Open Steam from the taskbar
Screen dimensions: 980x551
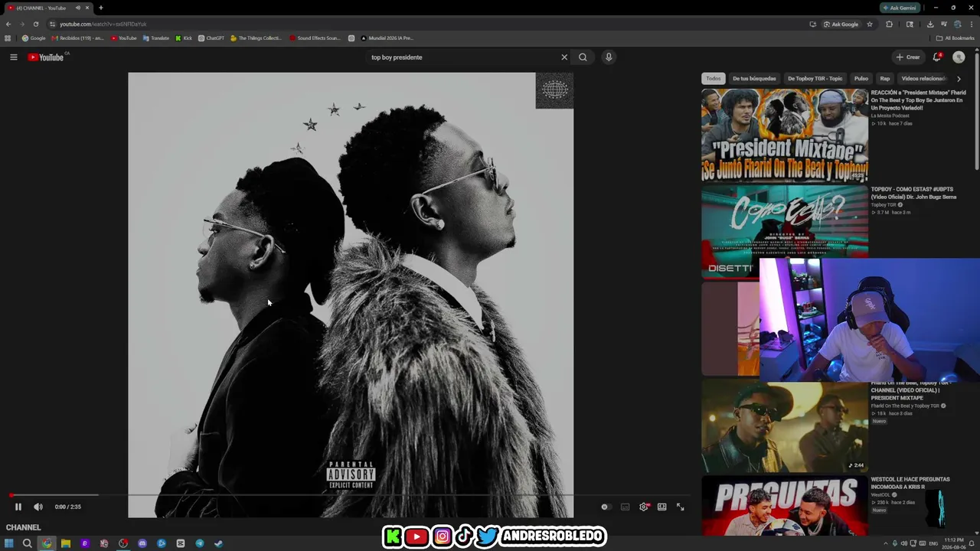point(218,543)
